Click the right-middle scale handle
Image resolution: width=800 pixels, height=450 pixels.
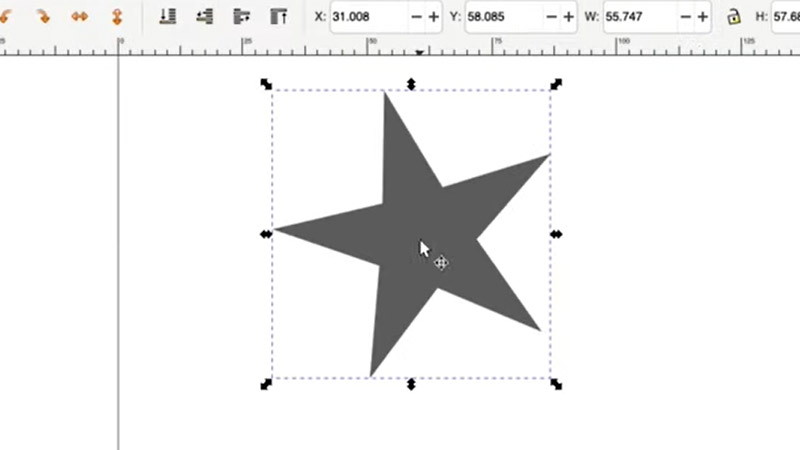tap(556, 234)
